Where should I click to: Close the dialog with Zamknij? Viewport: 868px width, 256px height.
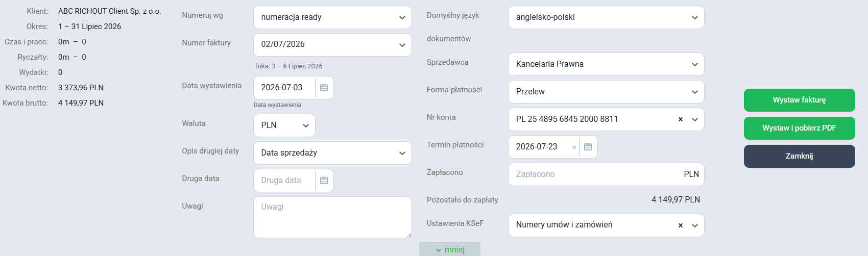tap(799, 156)
